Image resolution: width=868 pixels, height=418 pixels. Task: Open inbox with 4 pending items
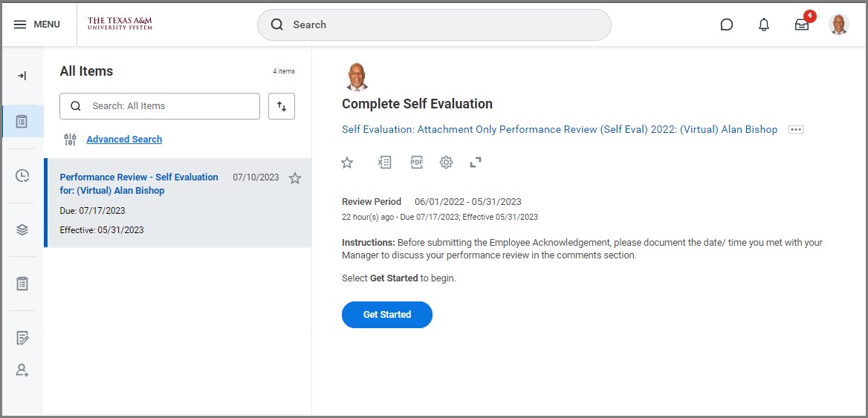pos(801,25)
